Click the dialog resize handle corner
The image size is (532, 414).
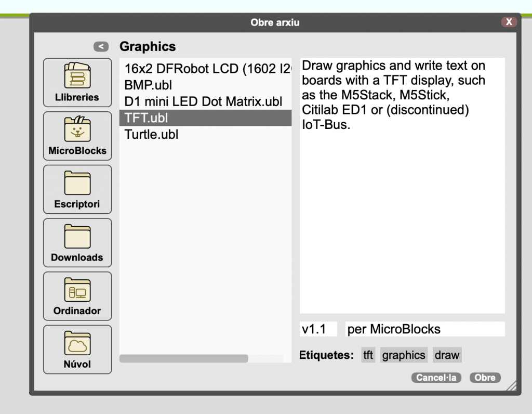(512, 386)
